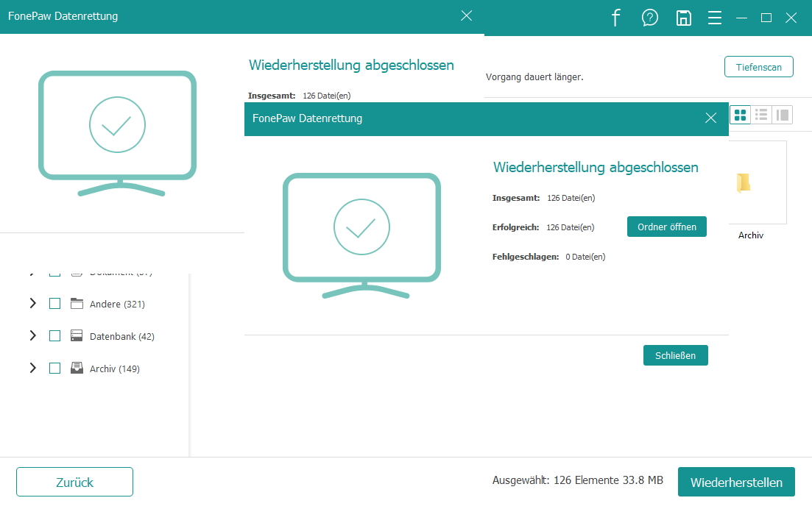Click the Datenbank category icon
This screenshot has height=509, width=812.
pos(77,335)
